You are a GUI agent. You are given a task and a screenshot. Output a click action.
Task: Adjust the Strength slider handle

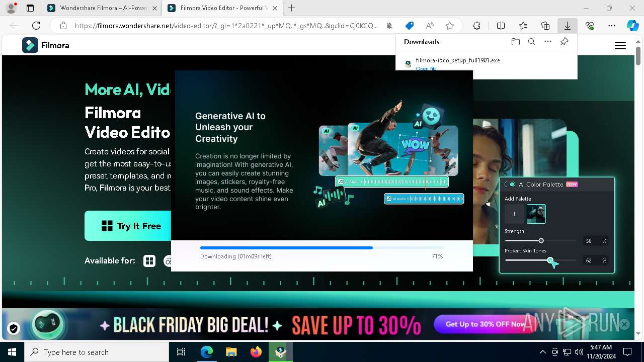tap(541, 241)
